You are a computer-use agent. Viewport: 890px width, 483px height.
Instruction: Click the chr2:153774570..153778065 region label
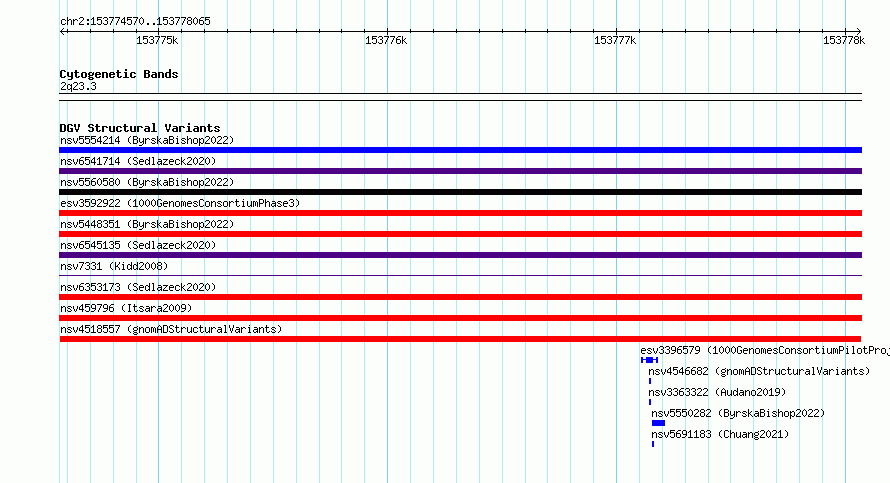tap(135, 21)
